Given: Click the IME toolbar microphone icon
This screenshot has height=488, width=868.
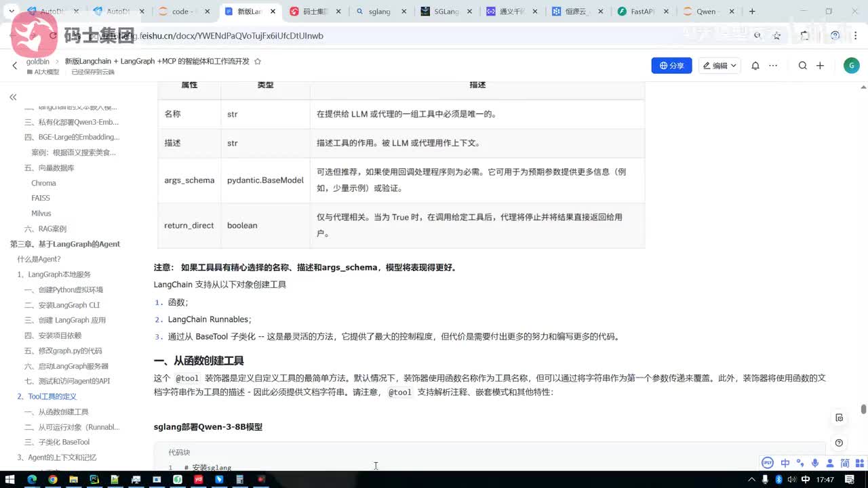Looking at the screenshot, I should pyautogui.click(x=815, y=463).
